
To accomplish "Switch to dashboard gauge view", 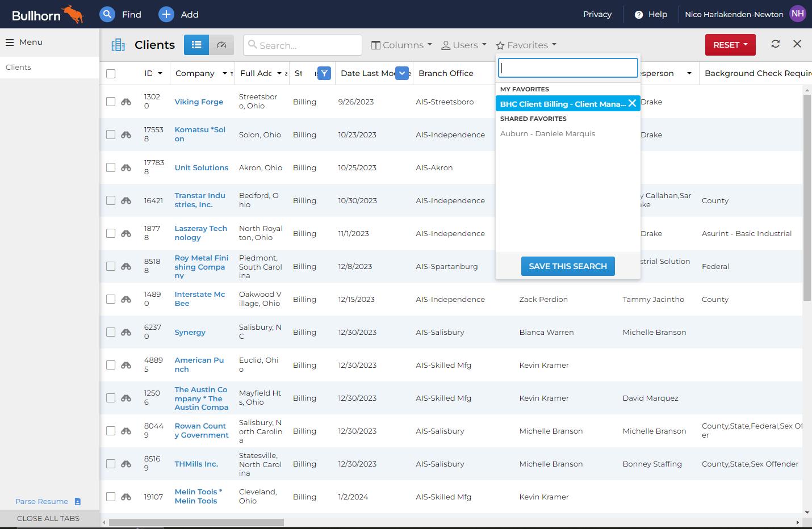I will pyautogui.click(x=221, y=45).
